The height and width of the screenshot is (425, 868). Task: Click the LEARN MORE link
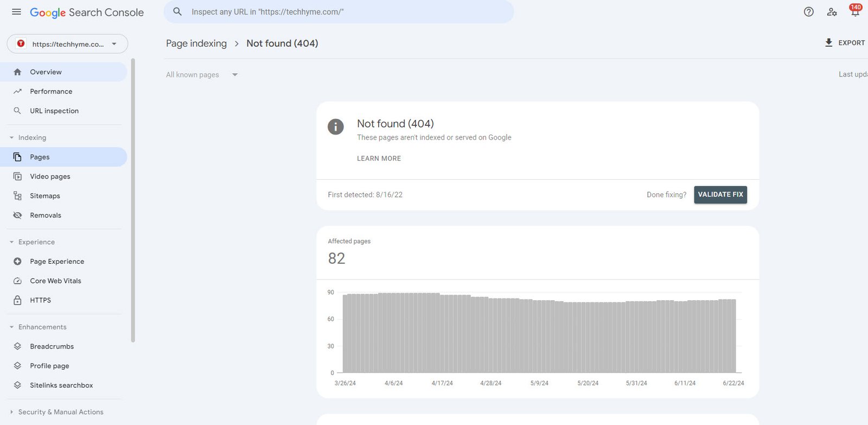(379, 158)
